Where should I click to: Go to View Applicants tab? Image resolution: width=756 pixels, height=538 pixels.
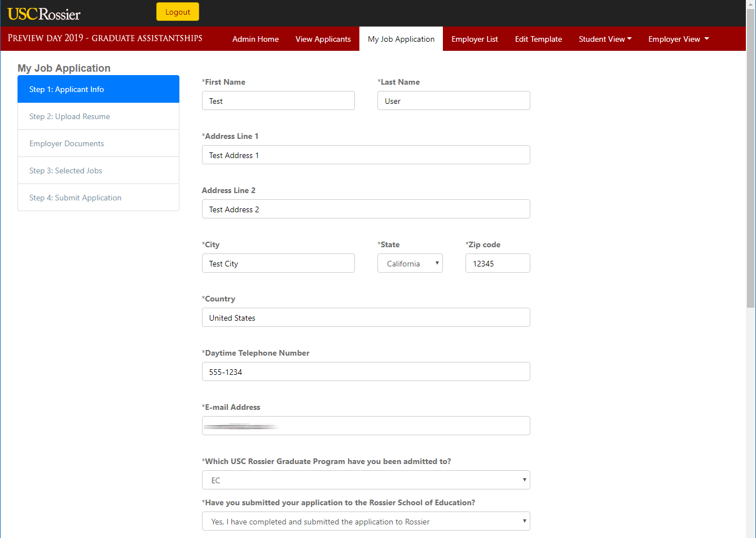coord(323,39)
